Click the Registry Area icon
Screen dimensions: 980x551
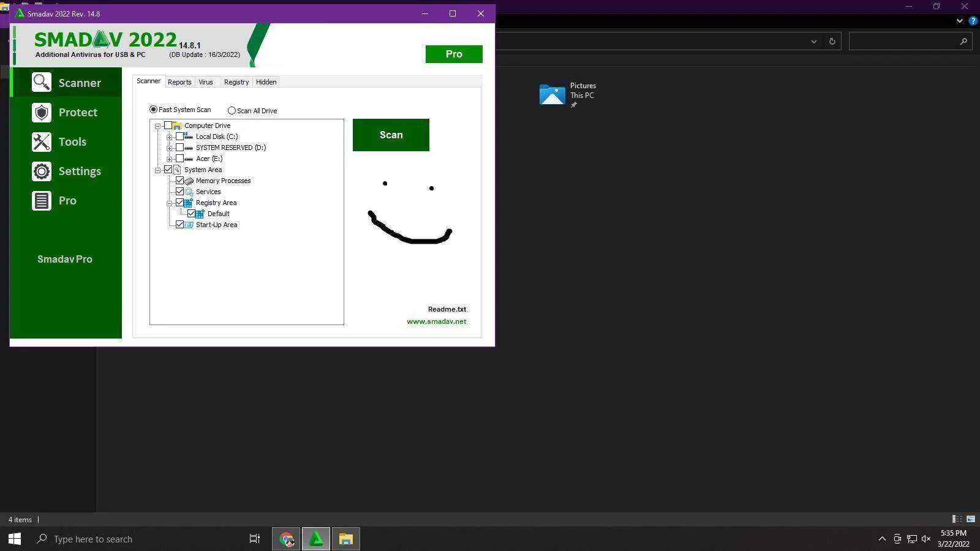click(x=189, y=203)
